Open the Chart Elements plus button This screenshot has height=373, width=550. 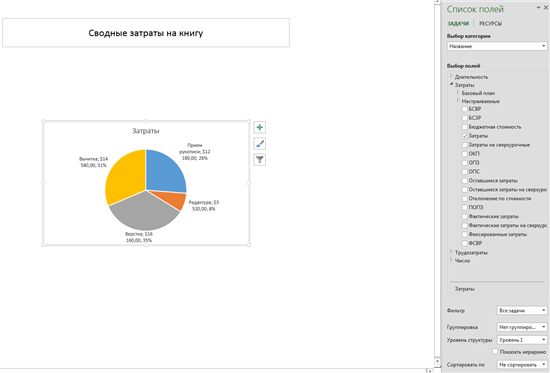point(260,127)
